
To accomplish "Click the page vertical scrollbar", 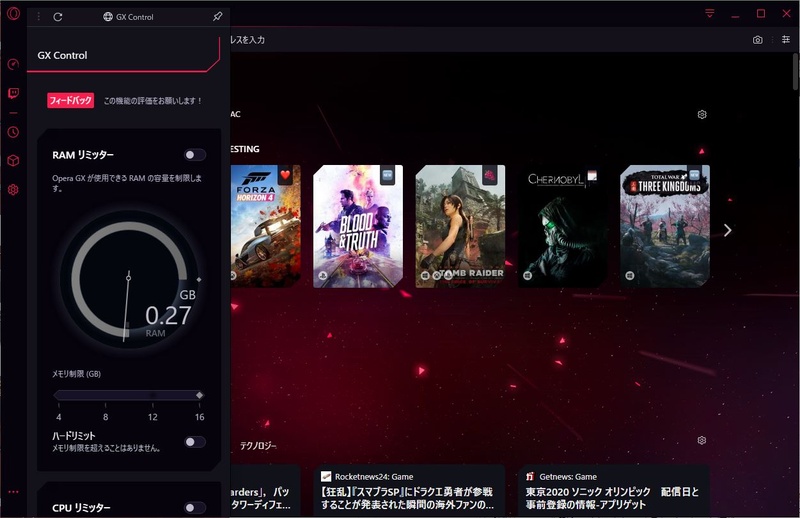I will 796,71.
